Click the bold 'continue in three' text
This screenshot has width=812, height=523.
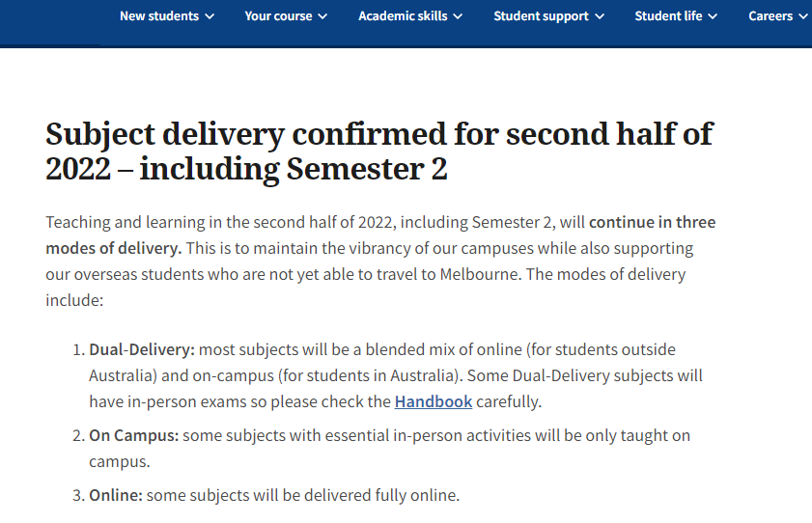click(x=653, y=223)
